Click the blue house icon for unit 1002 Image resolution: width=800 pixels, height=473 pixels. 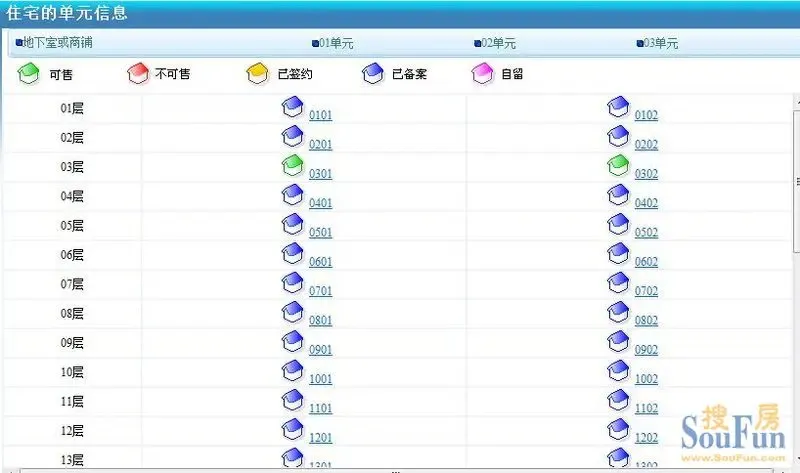pos(618,371)
